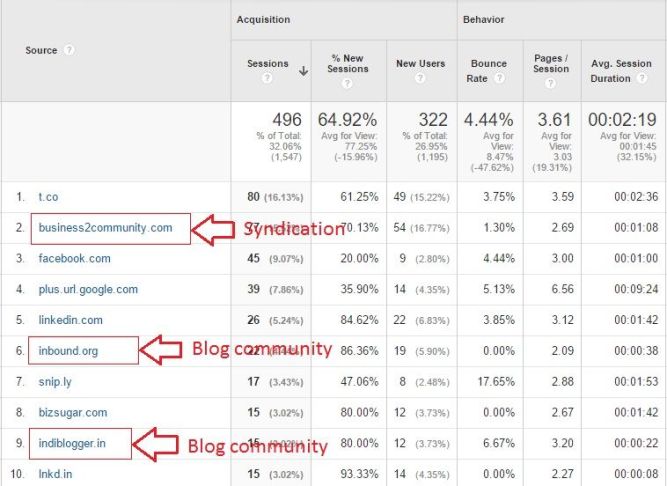Click business2community.com bounce rate 1.30%
667x486 pixels.
499,227
